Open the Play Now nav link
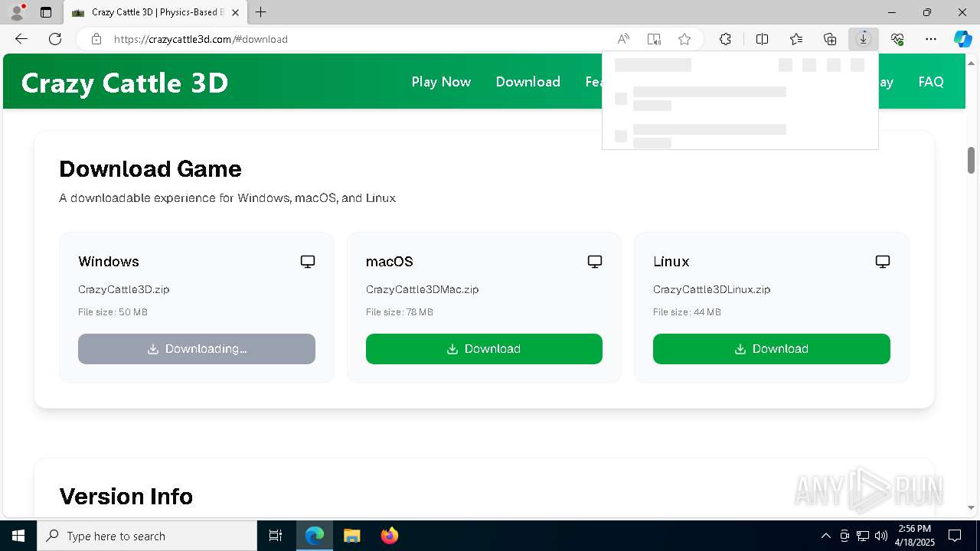The width and height of the screenshot is (980, 551). click(x=441, y=82)
